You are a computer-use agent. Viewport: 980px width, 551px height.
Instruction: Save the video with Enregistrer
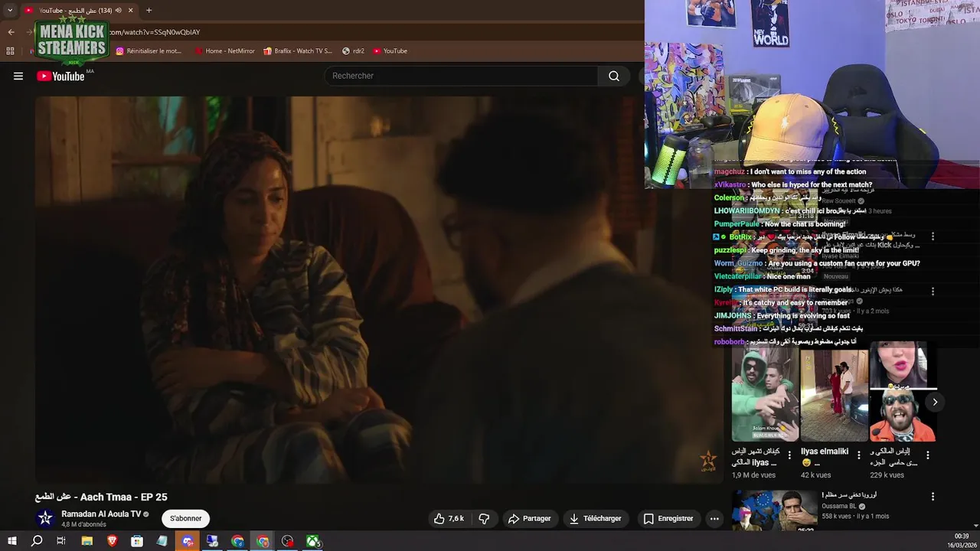[x=668, y=519]
